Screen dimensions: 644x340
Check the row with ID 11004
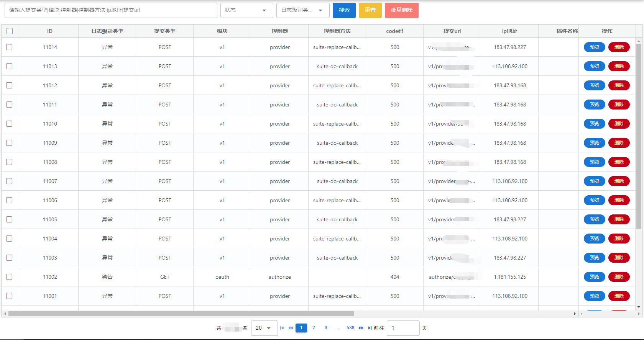[10, 239]
